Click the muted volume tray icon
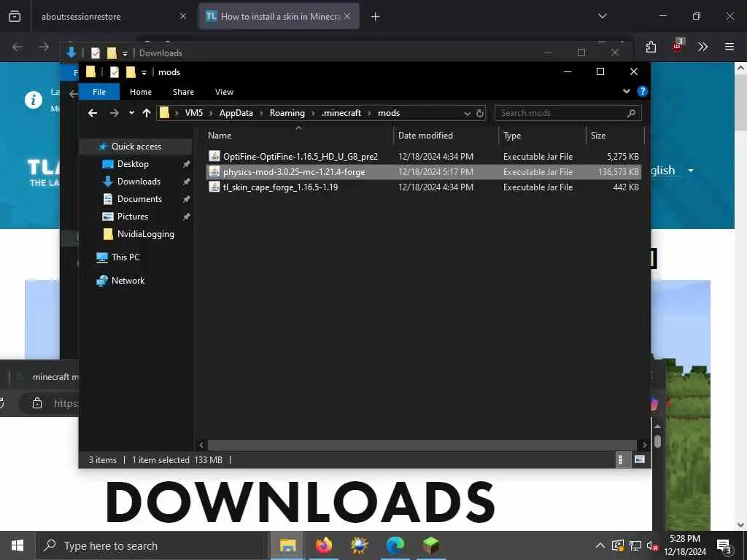The image size is (747, 560). [x=651, y=545]
